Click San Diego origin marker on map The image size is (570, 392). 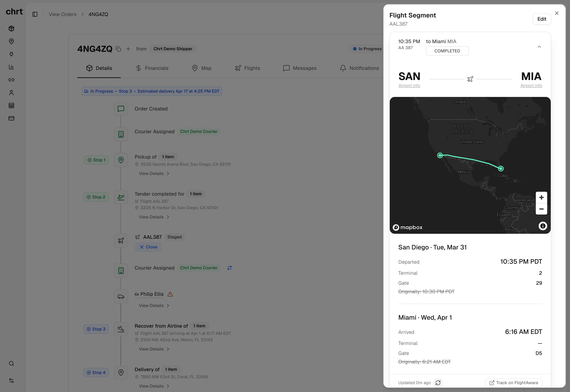tap(440, 155)
